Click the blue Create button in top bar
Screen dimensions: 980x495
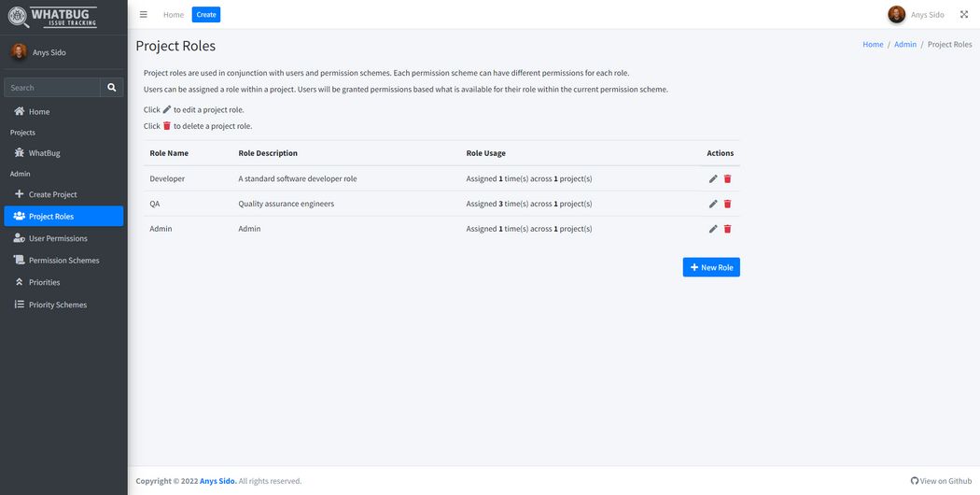206,15
